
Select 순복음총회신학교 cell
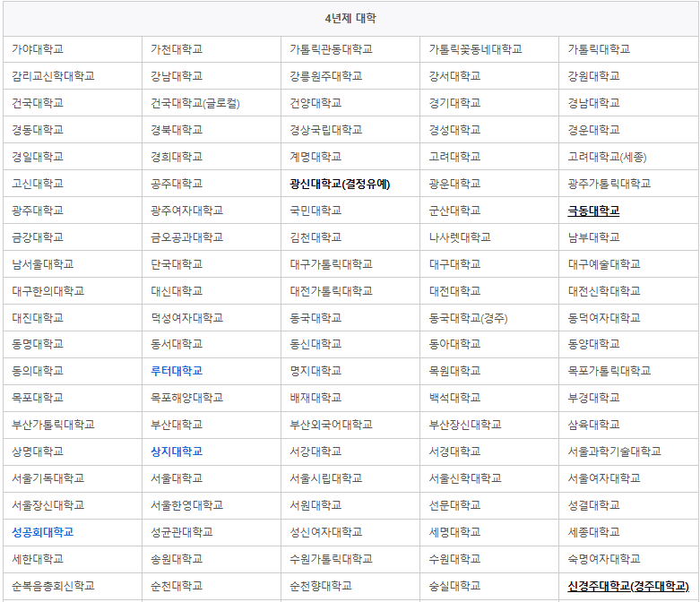73,586
